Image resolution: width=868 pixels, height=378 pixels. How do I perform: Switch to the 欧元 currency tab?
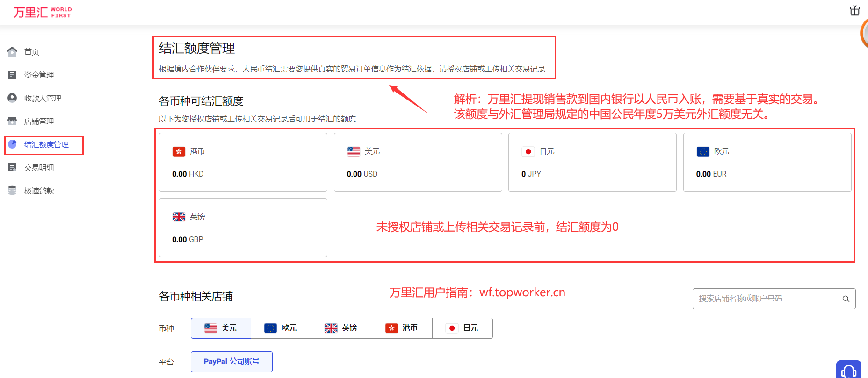pos(281,328)
